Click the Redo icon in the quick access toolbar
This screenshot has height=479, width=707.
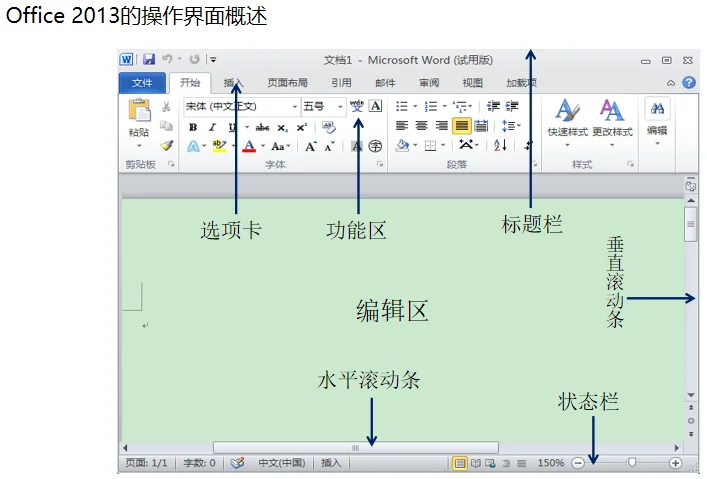pyautogui.click(x=194, y=59)
